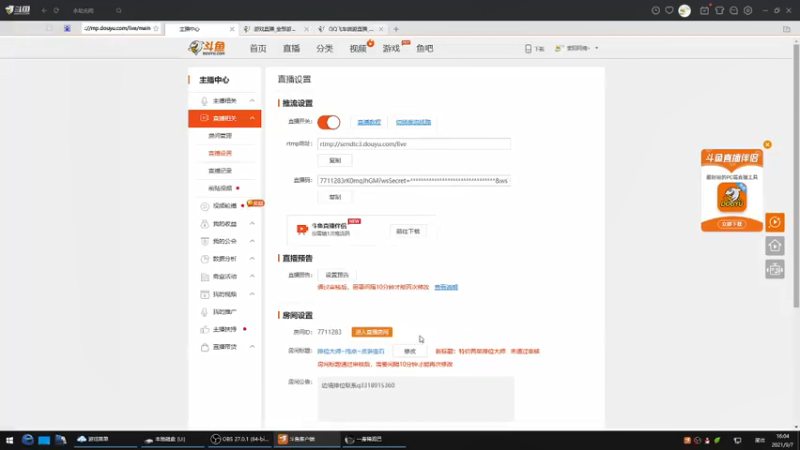This screenshot has height=450, width=800.
Task: Go back with the title bar back arrow
Action: pyautogui.click(x=44, y=10)
